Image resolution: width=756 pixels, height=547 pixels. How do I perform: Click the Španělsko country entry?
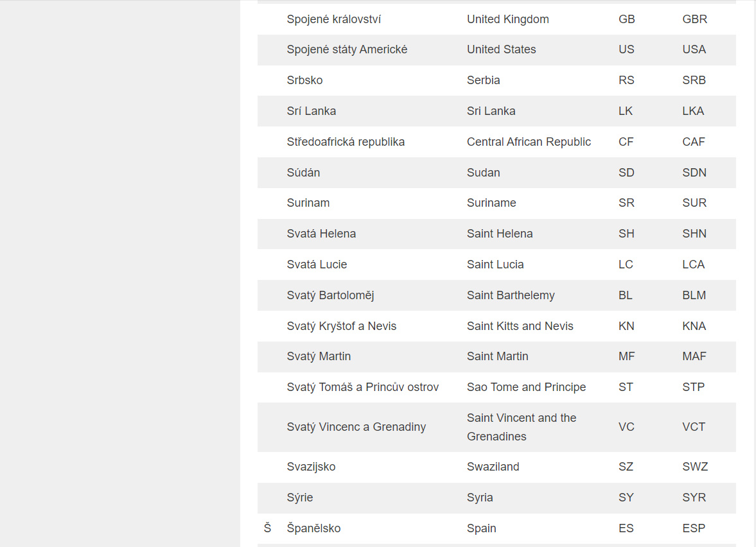[313, 528]
